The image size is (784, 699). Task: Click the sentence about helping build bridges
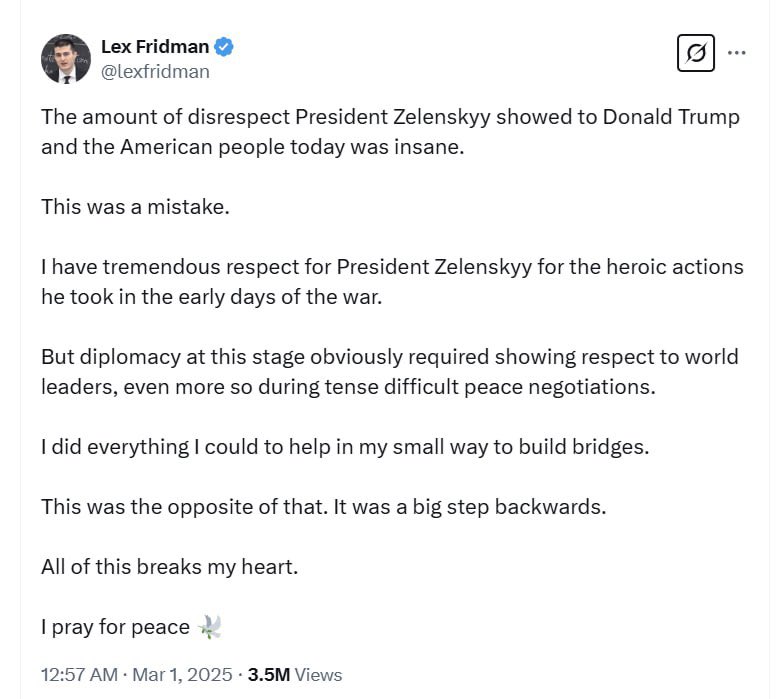coord(345,447)
